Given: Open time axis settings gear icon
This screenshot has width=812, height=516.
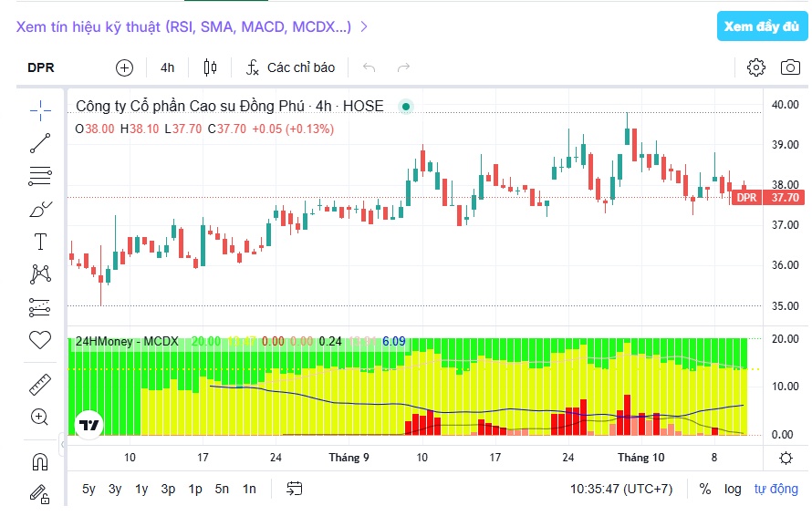Looking at the screenshot, I should coord(786,458).
